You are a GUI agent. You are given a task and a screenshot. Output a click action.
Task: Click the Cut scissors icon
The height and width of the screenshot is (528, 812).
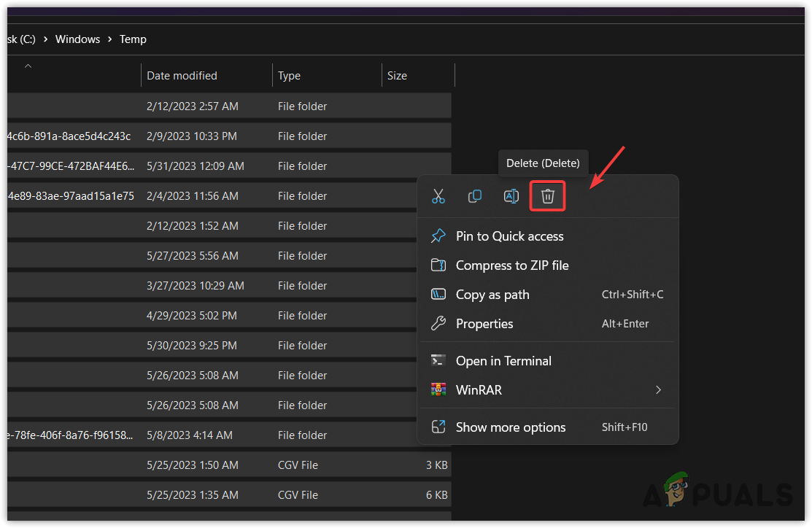pyautogui.click(x=438, y=196)
